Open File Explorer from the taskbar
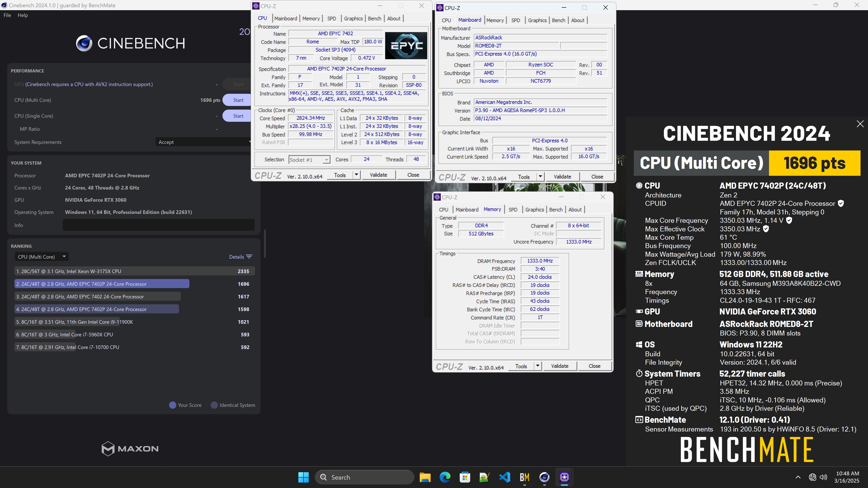 [425, 477]
